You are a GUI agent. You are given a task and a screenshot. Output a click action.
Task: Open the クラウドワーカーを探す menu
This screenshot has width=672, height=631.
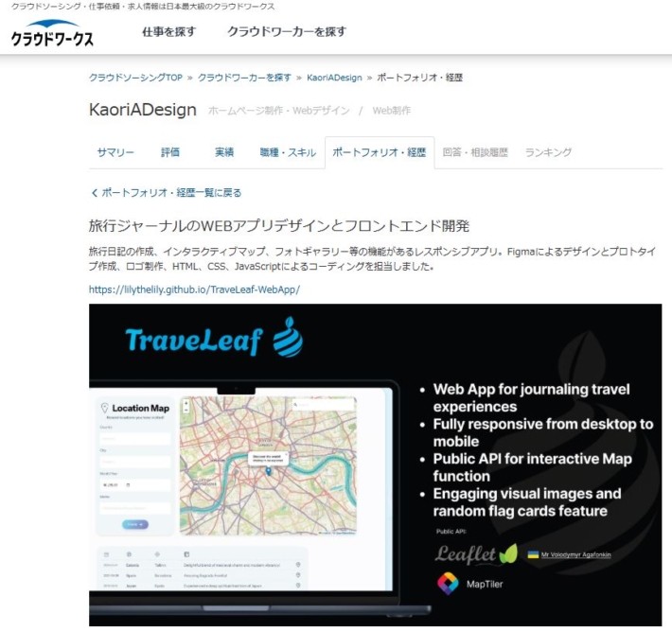(x=287, y=32)
